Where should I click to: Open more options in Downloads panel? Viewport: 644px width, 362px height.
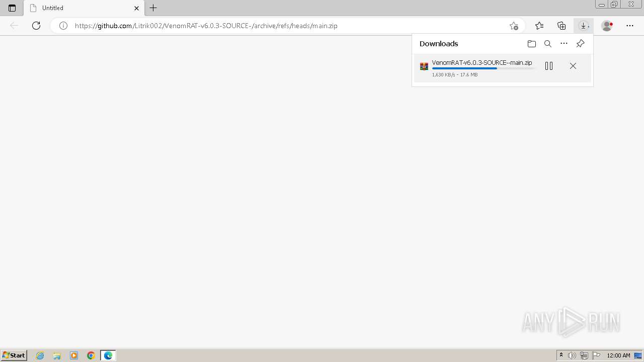(564, 44)
